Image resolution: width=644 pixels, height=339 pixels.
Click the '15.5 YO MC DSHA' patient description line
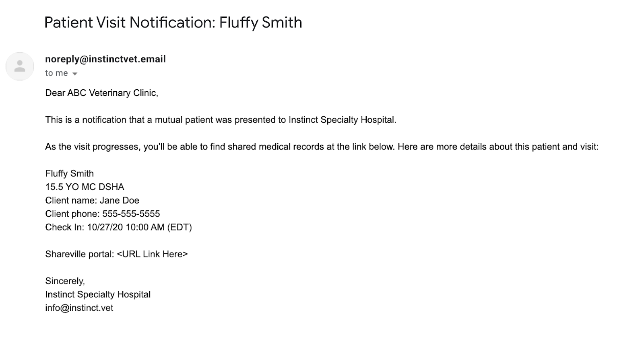[x=85, y=187]
